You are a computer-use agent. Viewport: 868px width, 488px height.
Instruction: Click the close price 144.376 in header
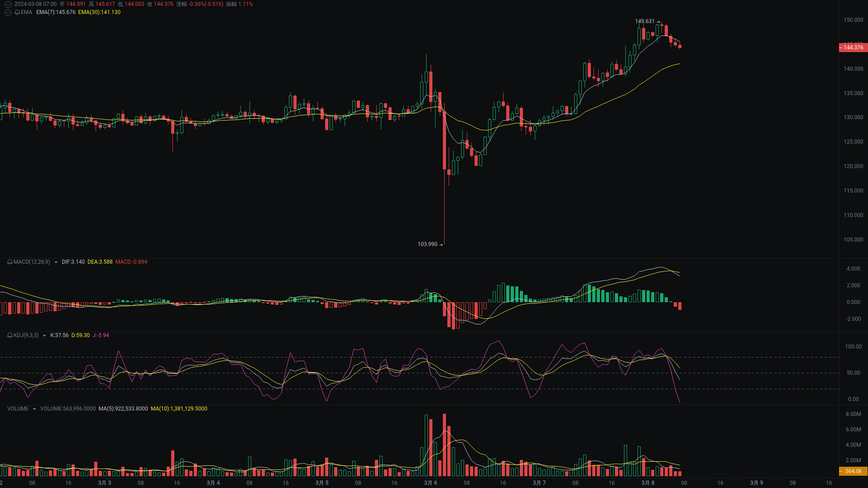tap(163, 4)
